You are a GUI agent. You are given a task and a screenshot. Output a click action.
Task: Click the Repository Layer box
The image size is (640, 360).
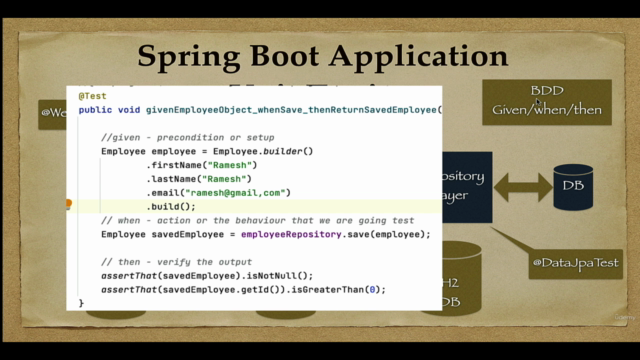(467, 187)
